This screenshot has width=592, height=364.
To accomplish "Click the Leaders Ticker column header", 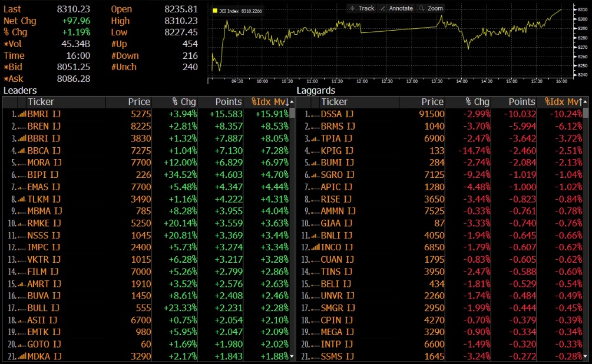I will 41,102.
